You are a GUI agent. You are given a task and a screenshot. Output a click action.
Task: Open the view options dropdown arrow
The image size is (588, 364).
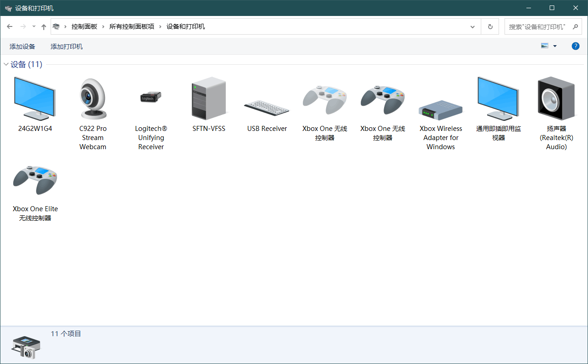tap(555, 46)
